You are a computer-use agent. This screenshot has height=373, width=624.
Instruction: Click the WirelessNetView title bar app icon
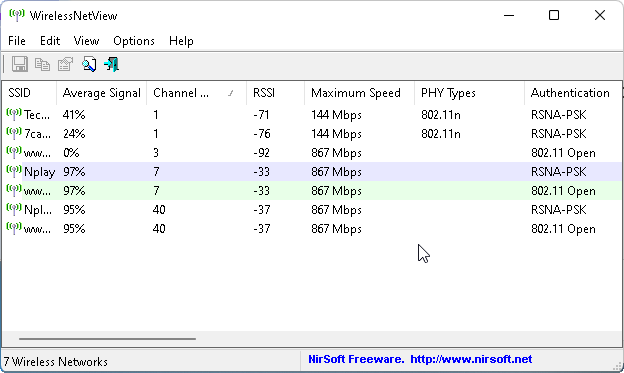[16, 15]
